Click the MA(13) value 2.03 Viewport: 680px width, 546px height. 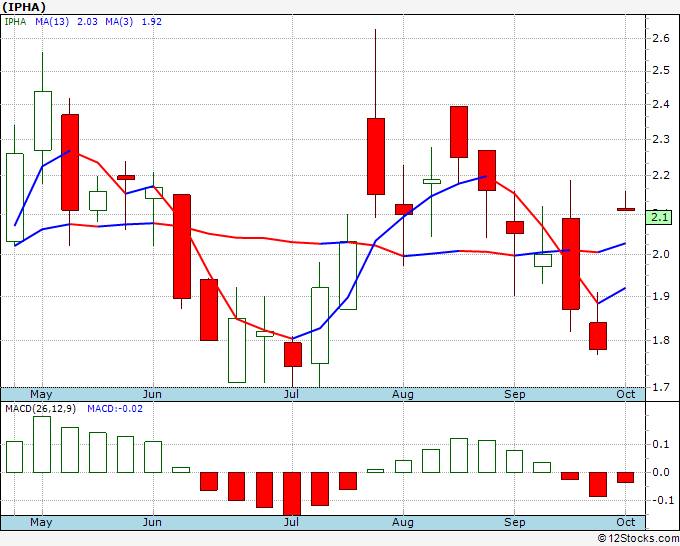[87, 22]
